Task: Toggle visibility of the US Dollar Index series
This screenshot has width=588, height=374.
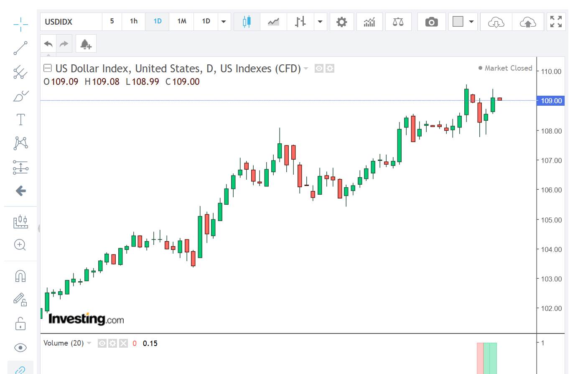Action: (319, 68)
